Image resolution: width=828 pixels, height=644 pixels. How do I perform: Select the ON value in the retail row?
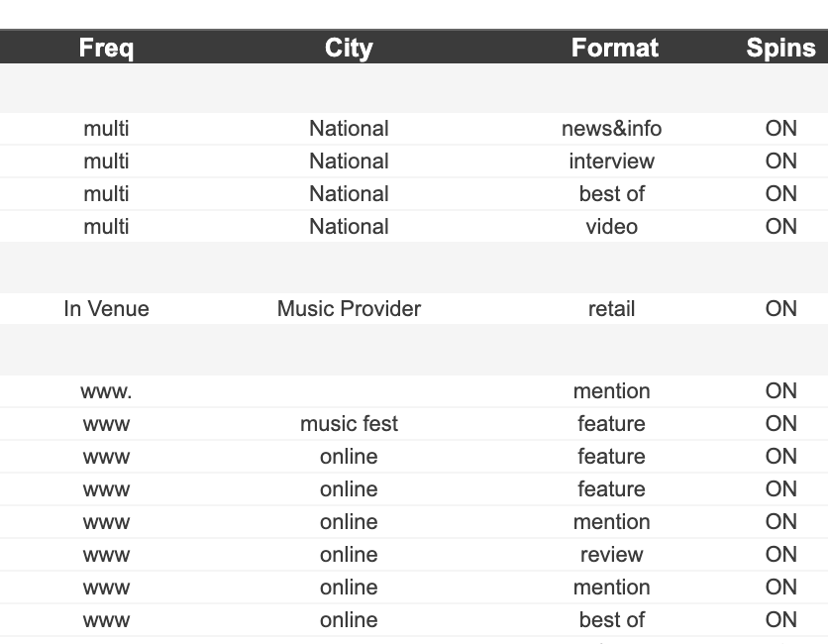780,309
